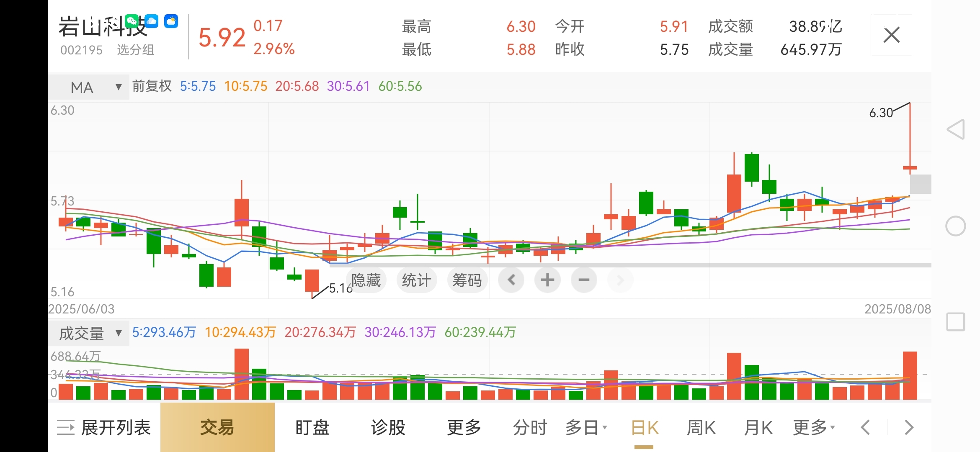Tap the price change 0.17
Image resolution: width=980 pixels, height=452 pixels.
pos(268,26)
